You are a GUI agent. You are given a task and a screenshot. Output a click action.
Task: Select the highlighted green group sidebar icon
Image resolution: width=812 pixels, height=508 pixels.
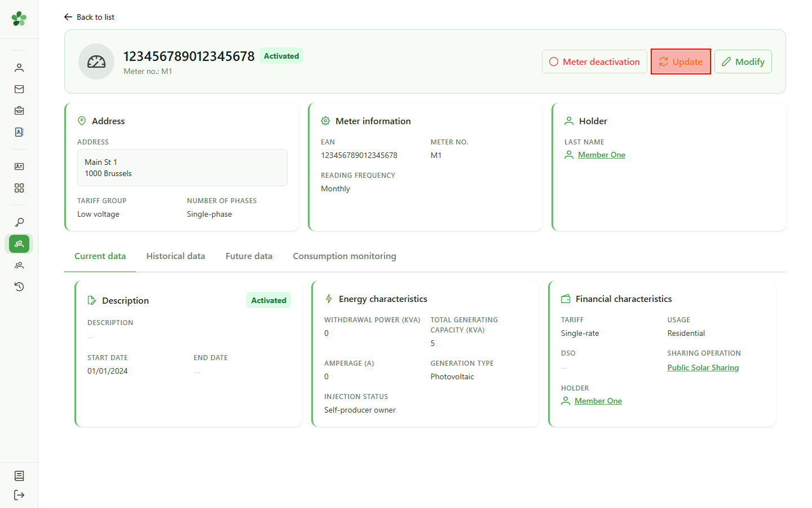19,244
